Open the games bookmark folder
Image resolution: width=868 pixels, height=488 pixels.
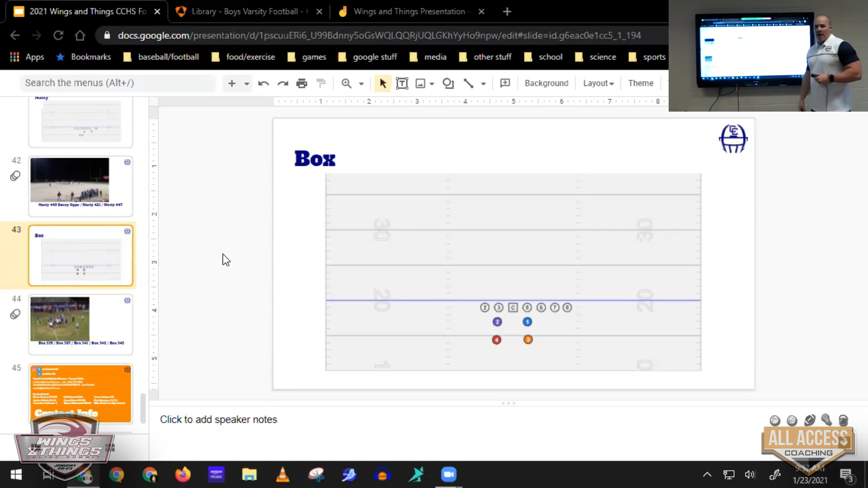coord(307,57)
